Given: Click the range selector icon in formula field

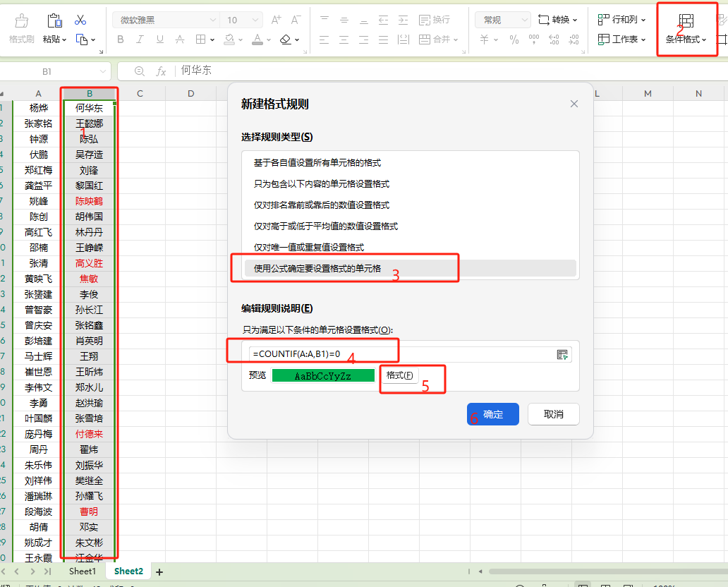Looking at the screenshot, I should tap(562, 354).
